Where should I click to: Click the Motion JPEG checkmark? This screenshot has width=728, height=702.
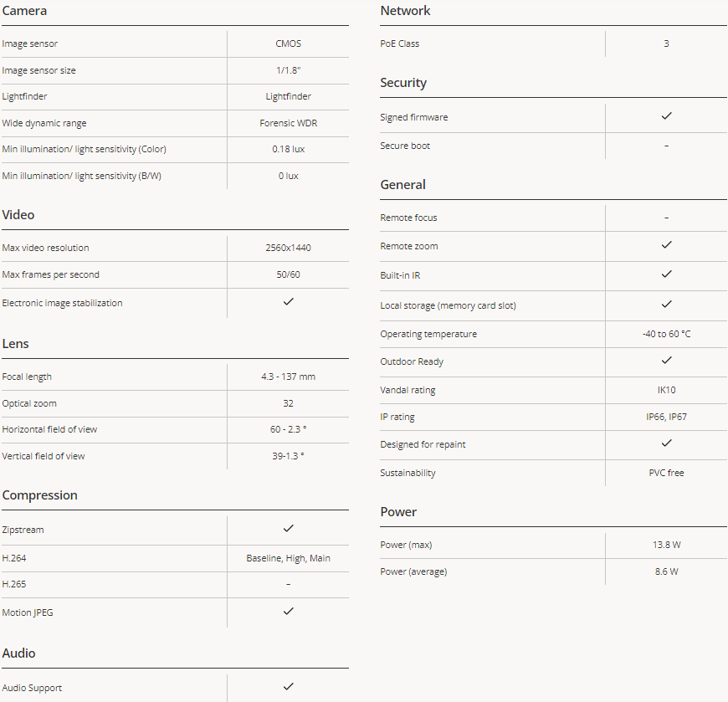288,612
